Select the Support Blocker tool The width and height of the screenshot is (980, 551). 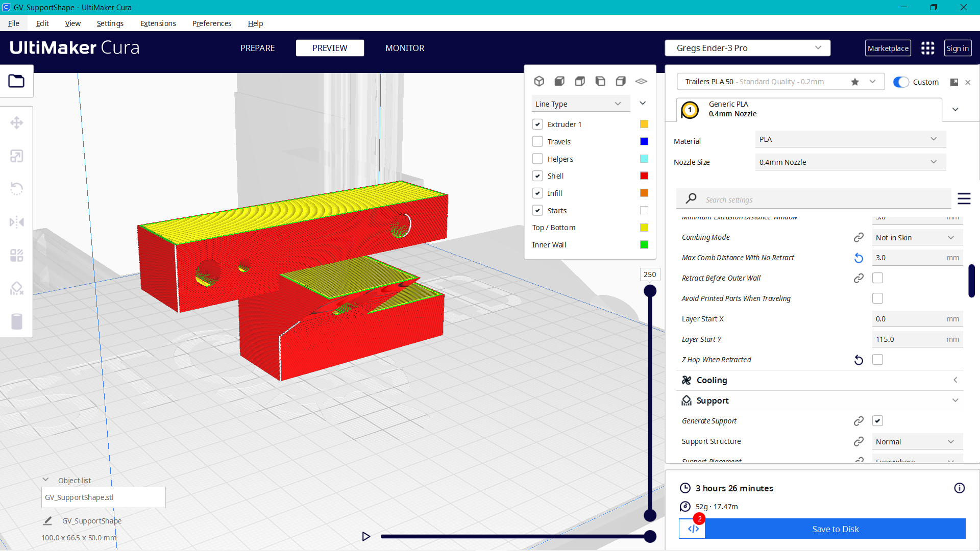(16, 288)
